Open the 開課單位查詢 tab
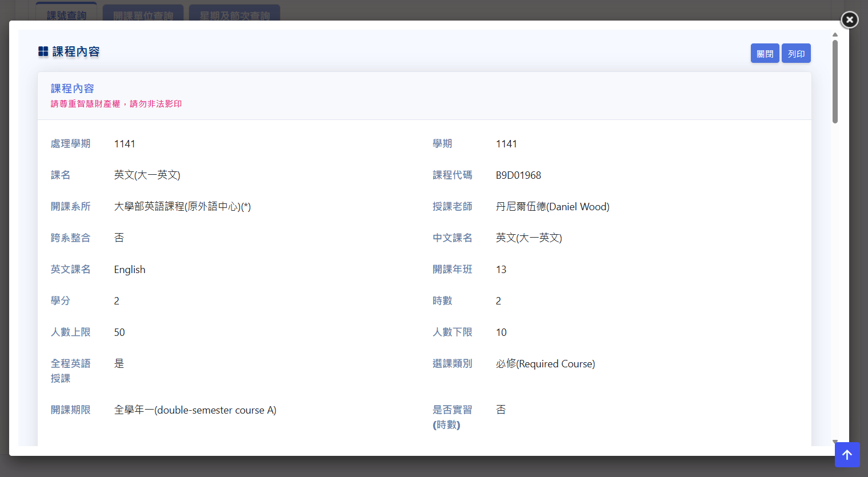Screen dimensions: 868x477 click(143, 15)
